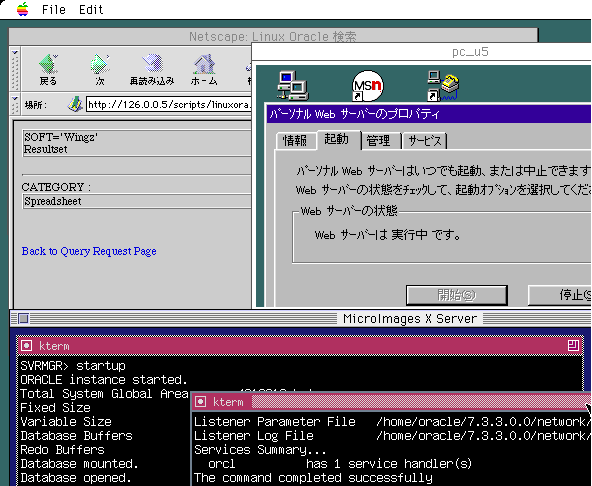The image size is (592, 486).
Task: Click the pc_u5 window title bar
Action: [x=421, y=52]
